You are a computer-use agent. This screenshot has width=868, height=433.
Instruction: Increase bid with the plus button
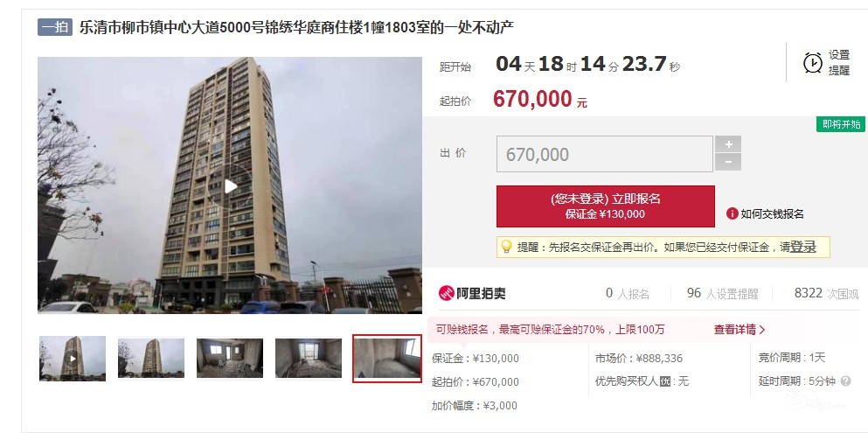pos(728,144)
